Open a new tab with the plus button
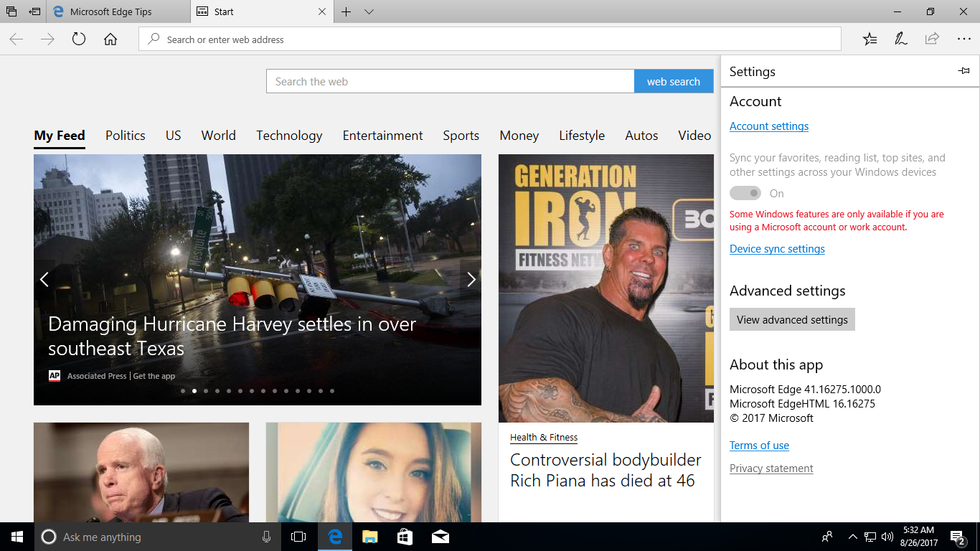980x551 pixels. click(x=346, y=11)
